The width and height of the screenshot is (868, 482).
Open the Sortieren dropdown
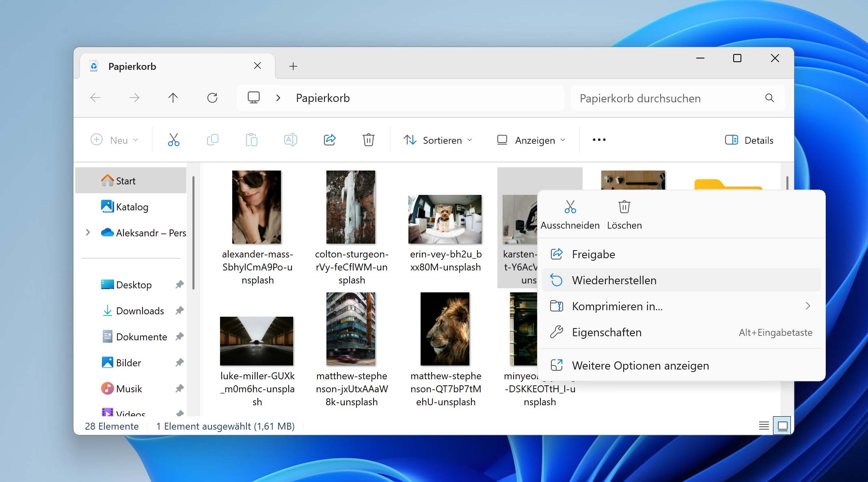tap(438, 140)
